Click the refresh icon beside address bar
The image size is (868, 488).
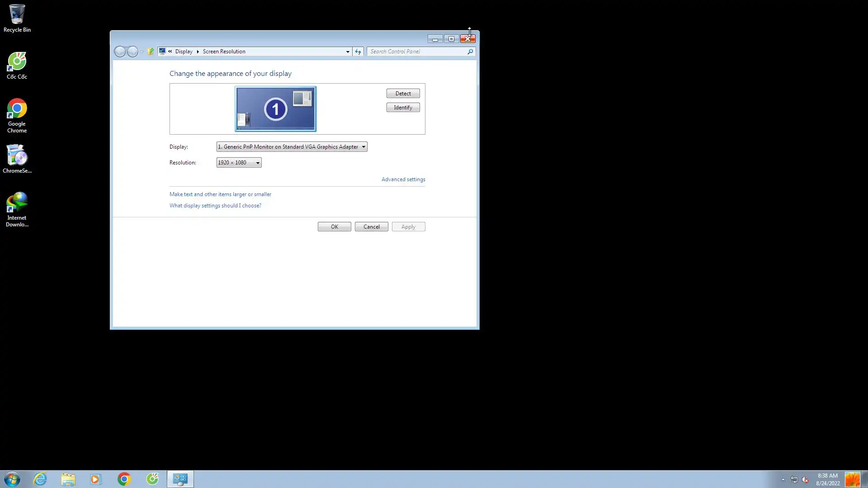click(358, 52)
